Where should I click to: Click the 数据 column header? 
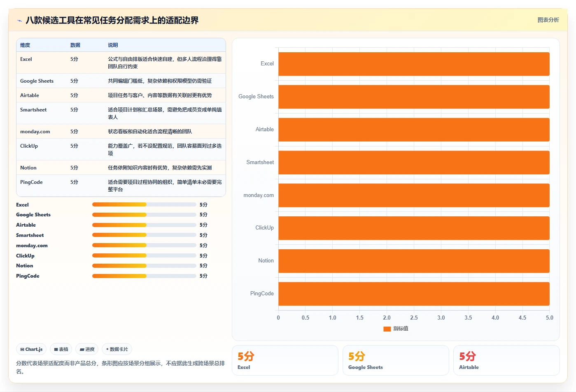[75, 45]
